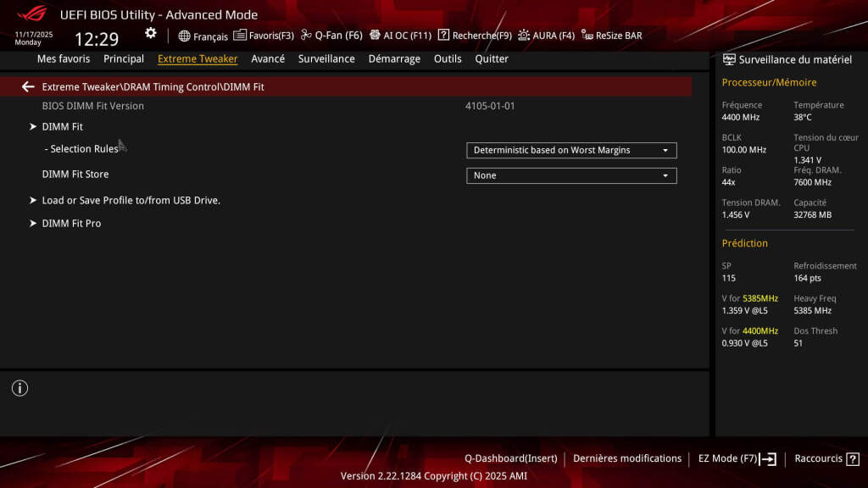
Task: Open the Selection Rules dropdown
Action: click(571, 150)
